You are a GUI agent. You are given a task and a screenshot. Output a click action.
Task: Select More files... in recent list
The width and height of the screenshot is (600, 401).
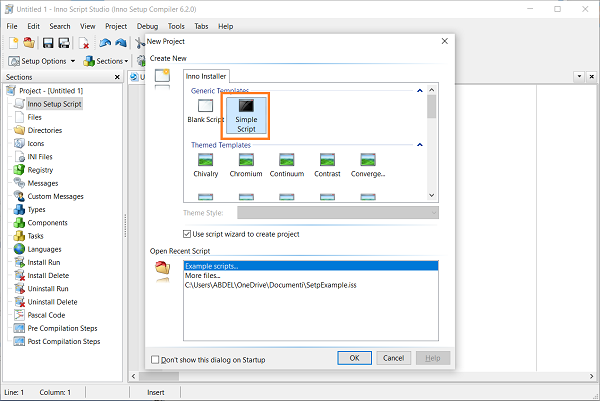point(311,275)
